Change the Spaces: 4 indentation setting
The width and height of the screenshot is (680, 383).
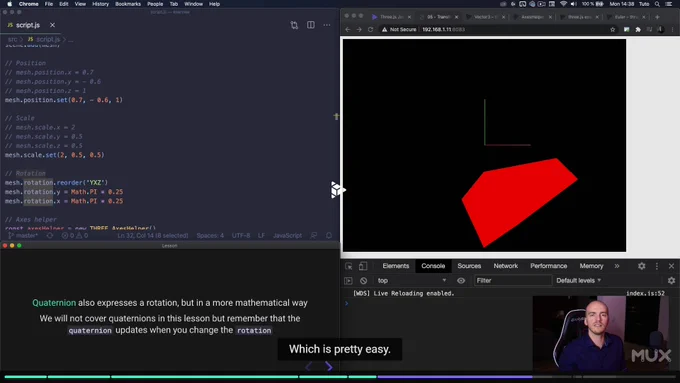(210, 235)
